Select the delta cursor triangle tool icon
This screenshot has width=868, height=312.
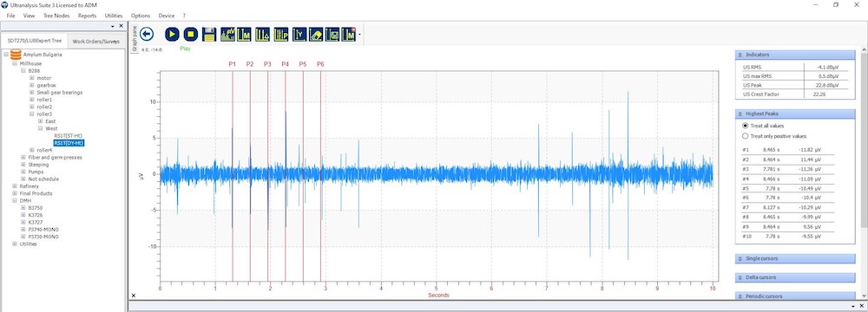tap(262, 35)
